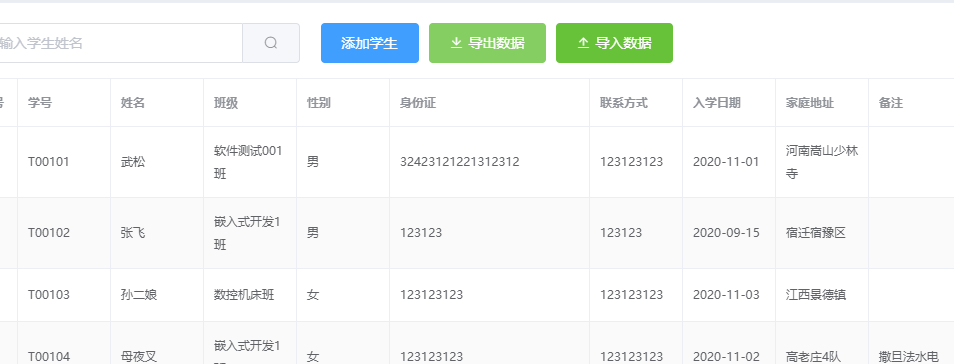Click the 添加学生 button
Screen dimensions: 954x364
point(370,43)
